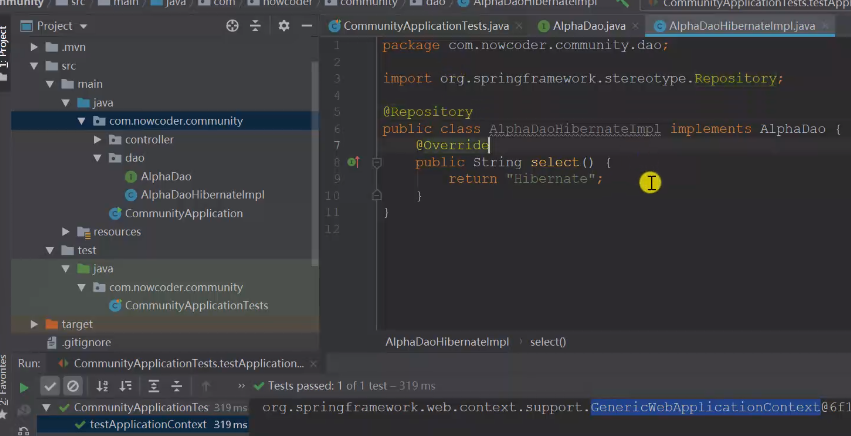
Task: Click the green build hammer icon
Action: tap(622, 3)
